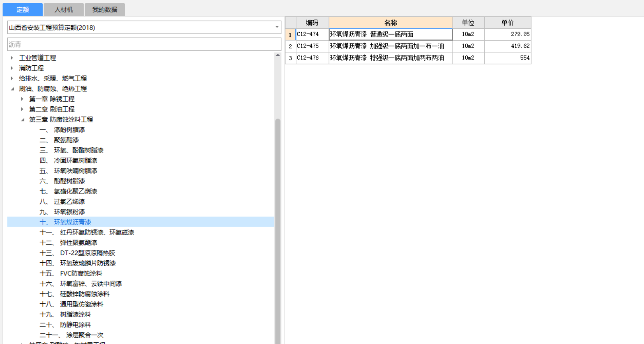Select row number 2 header
Screen dimensions: 644x344
(290, 46)
